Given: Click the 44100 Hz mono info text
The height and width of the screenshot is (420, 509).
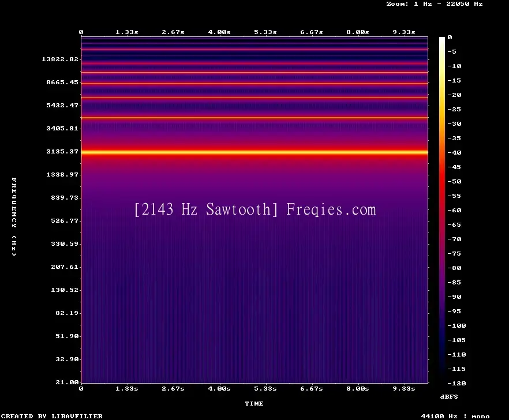Looking at the screenshot, I should 455,416.
